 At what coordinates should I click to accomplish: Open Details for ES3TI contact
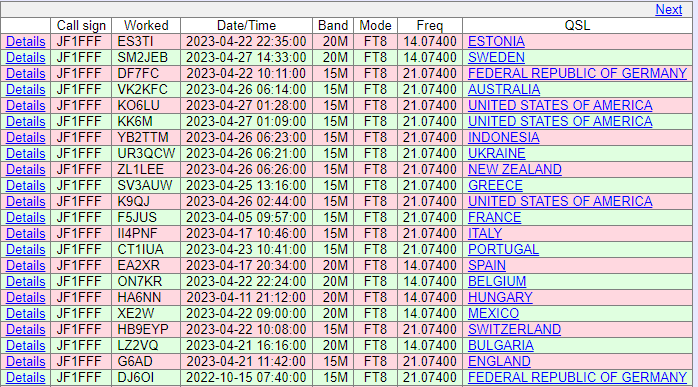click(25, 41)
